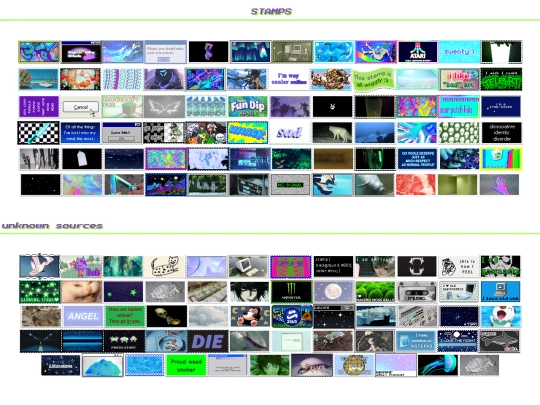The height and width of the screenshot is (405, 540).
Task: Click the 'stamp { background' CSS code stamp
Action: pos(333,266)
